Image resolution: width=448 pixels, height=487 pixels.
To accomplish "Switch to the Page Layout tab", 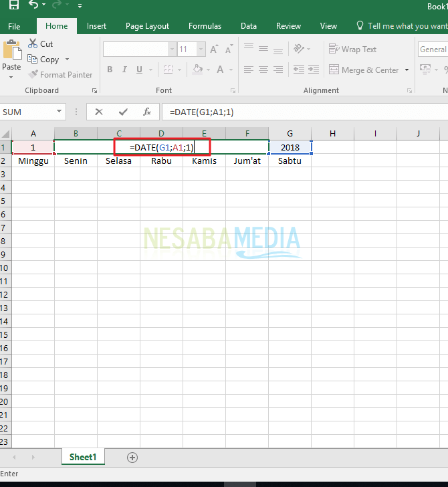I will point(147,26).
